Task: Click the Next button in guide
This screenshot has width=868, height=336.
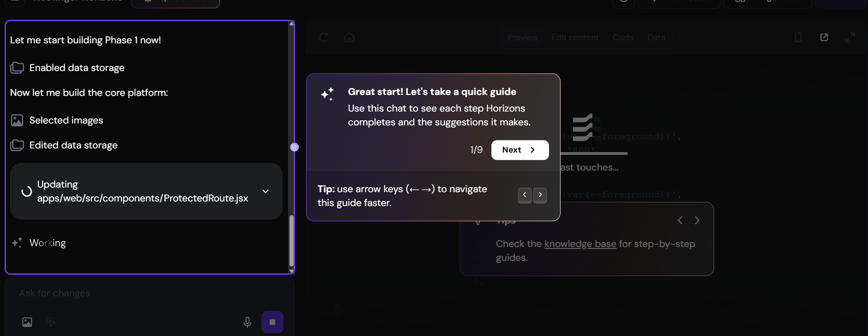Action: (x=520, y=150)
